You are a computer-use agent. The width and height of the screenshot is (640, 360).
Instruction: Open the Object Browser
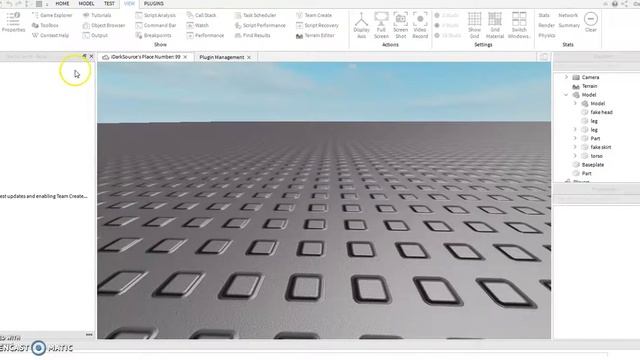(x=104, y=25)
